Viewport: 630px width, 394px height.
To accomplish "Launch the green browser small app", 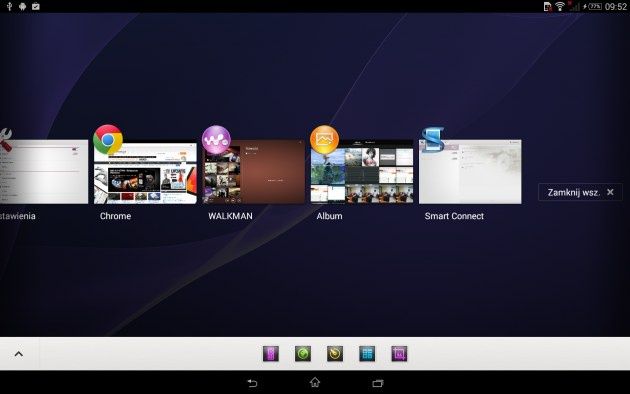I will coord(303,354).
